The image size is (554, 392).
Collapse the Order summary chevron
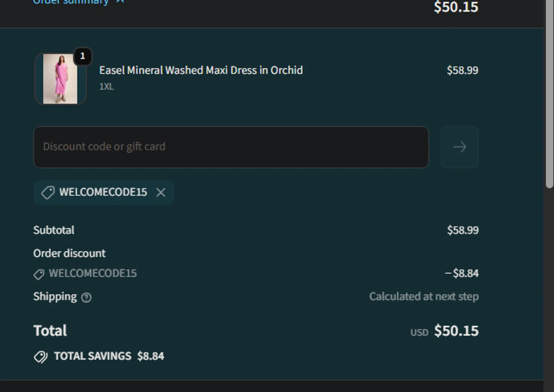tap(120, 2)
